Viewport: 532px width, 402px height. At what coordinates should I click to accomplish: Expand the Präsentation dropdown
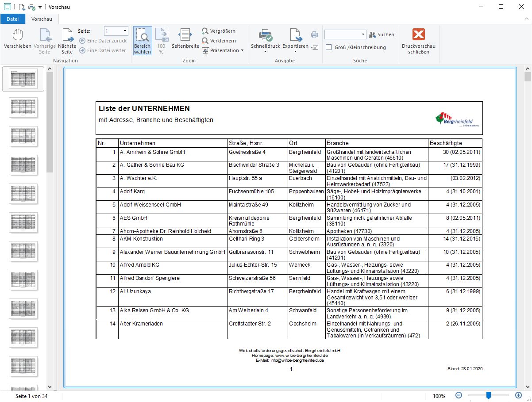click(x=242, y=50)
